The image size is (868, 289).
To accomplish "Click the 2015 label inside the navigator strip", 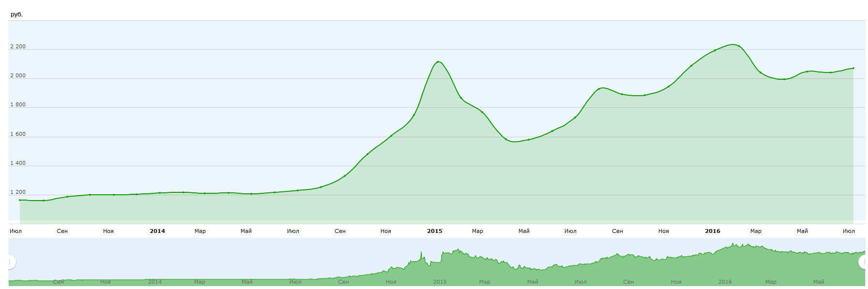I will (440, 282).
